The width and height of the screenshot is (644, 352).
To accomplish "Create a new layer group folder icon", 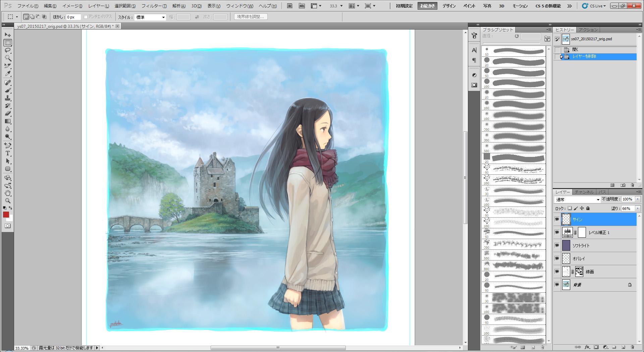I will pos(614,347).
